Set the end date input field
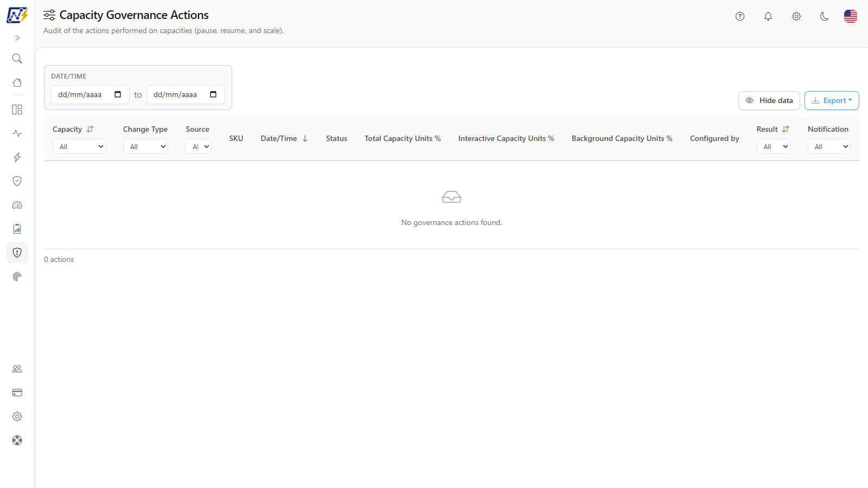The height and width of the screenshot is (488, 868). 186,94
